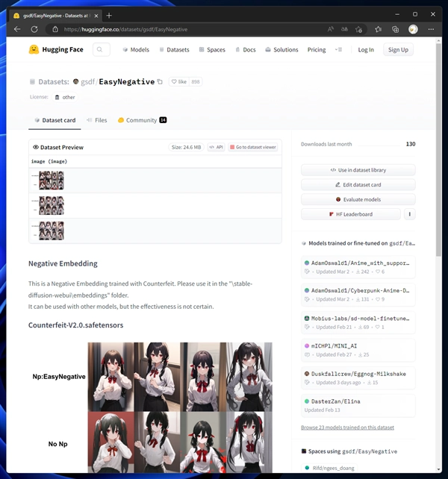Click the Negative Embedding heading
Image resolution: width=448 pixels, height=479 pixels.
(x=63, y=263)
